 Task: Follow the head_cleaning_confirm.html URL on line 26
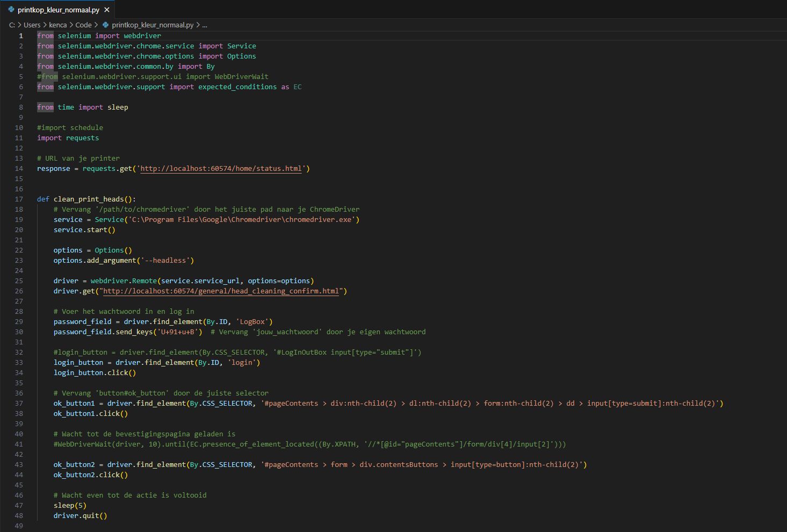[x=221, y=291]
